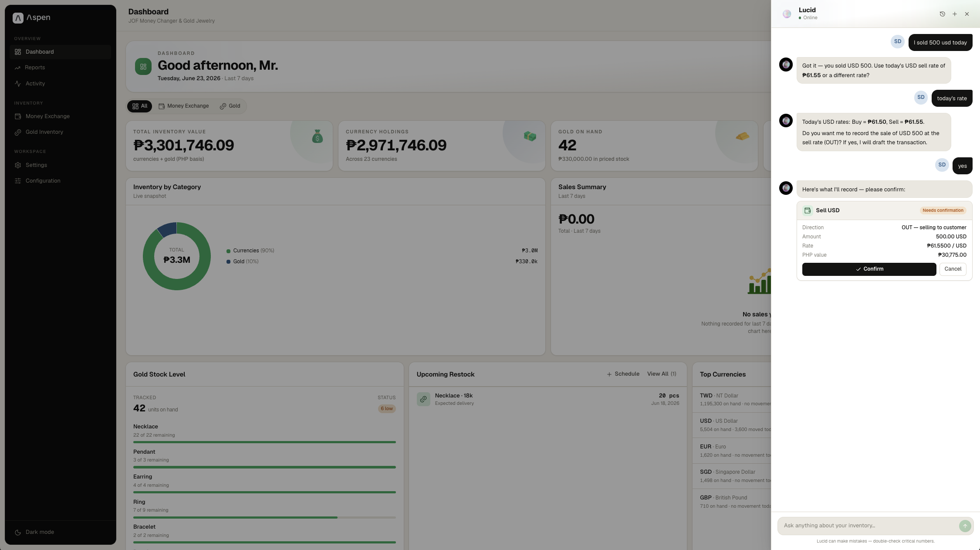Switch to Gold filter tab

230,106
